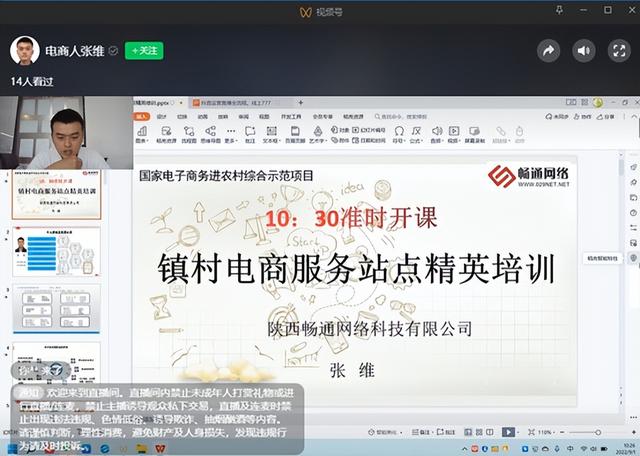Image resolution: width=640 pixels, height=456 pixels.
Task: Start 屏幕录制 screen recording
Action: tap(475, 135)
